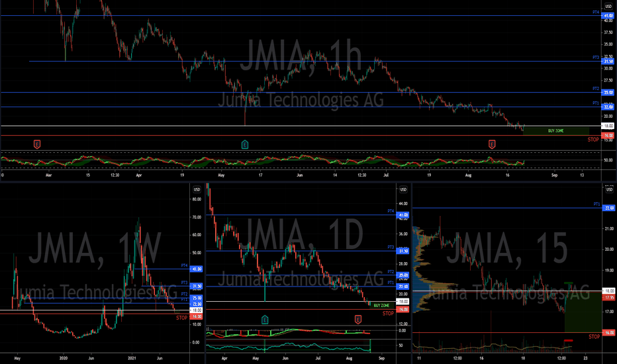Select the 41.00 price label on 1D chart

point(403,215)
